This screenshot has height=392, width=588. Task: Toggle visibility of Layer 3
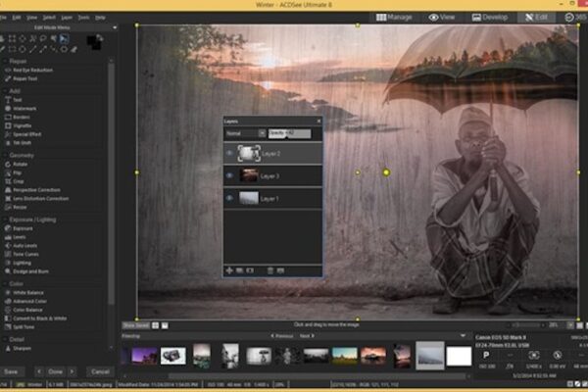coord(230,175)
